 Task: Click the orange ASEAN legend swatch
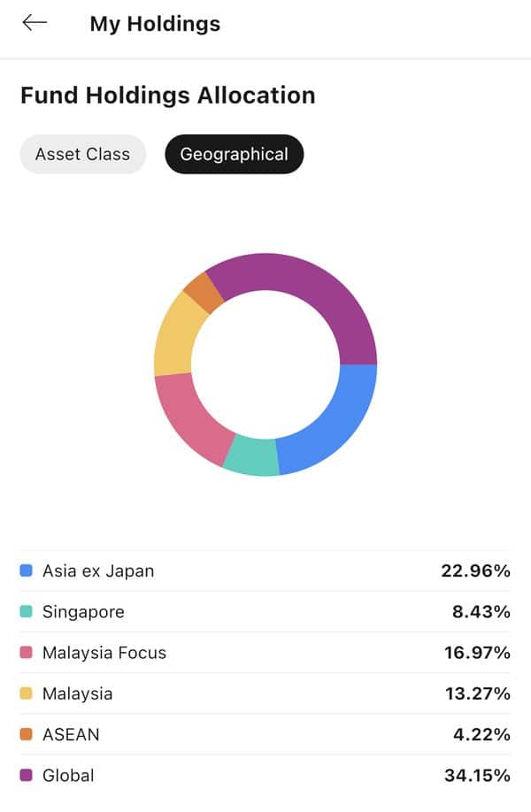pos(26,734)
